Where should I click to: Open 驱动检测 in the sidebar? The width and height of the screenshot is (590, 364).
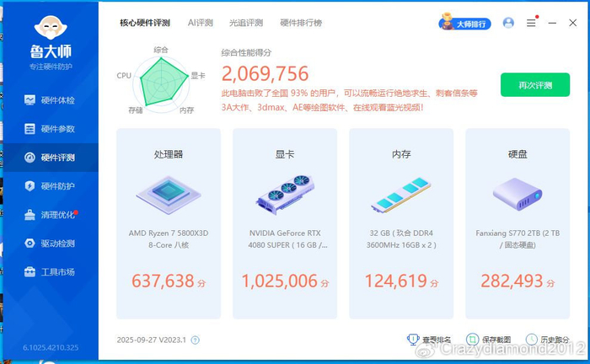[50, 244]
